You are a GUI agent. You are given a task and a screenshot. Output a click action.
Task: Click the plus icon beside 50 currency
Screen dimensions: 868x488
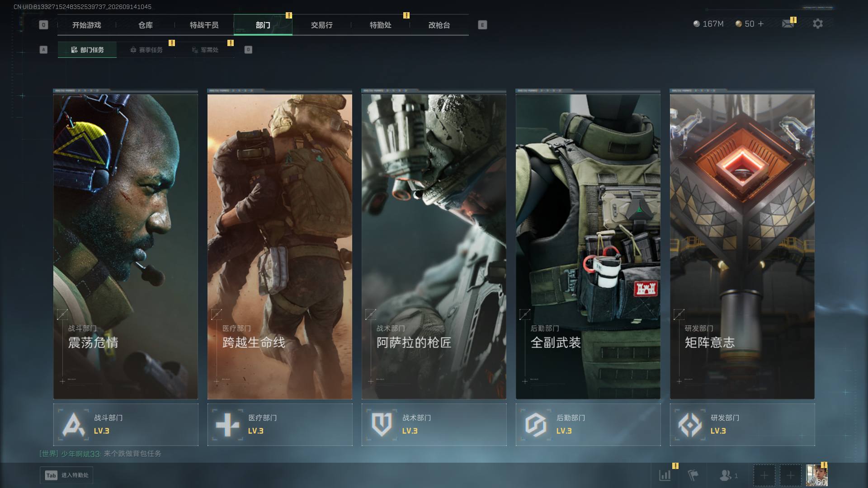click(761, 23)
